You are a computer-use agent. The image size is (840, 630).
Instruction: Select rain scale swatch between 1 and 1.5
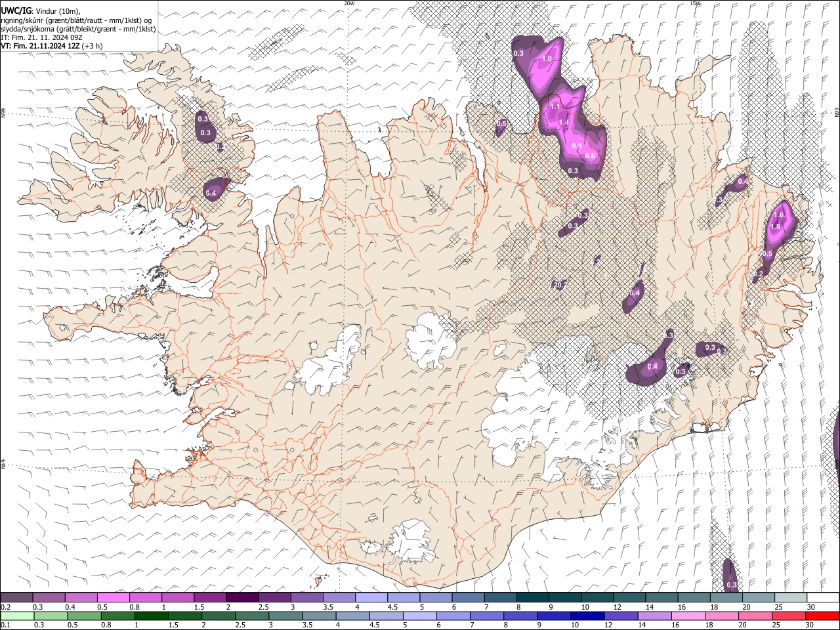151,616
